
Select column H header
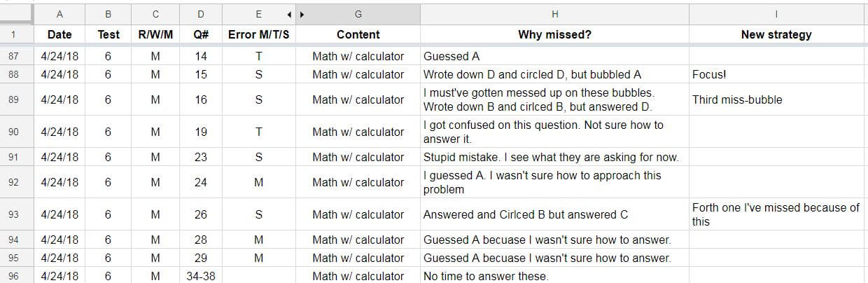click(x=554, y=14)
